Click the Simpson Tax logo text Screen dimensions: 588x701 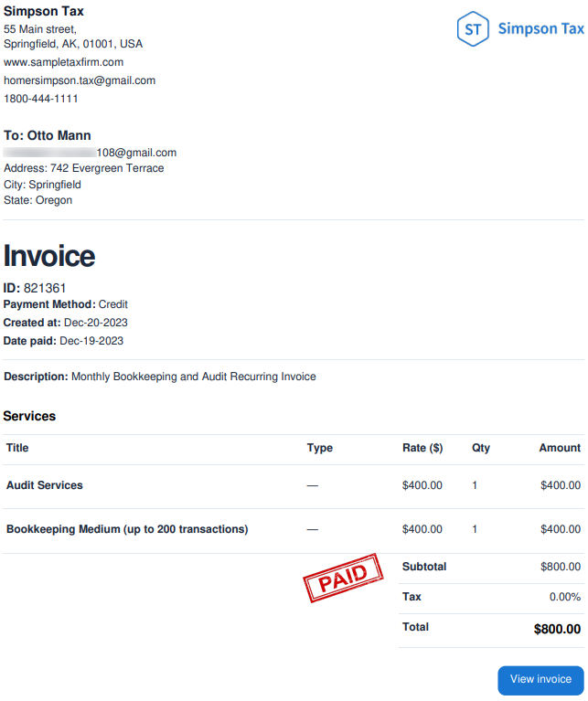[x=540, y=29]
